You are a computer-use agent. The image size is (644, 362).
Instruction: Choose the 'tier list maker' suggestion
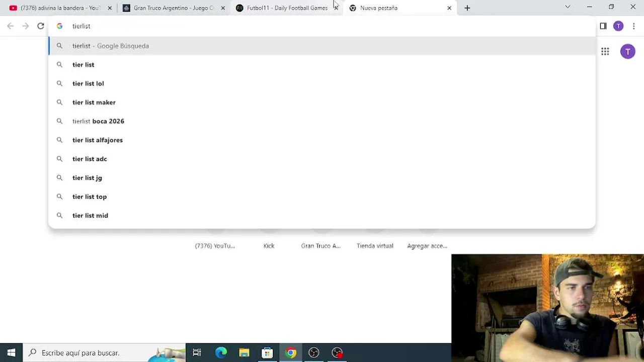322,103
